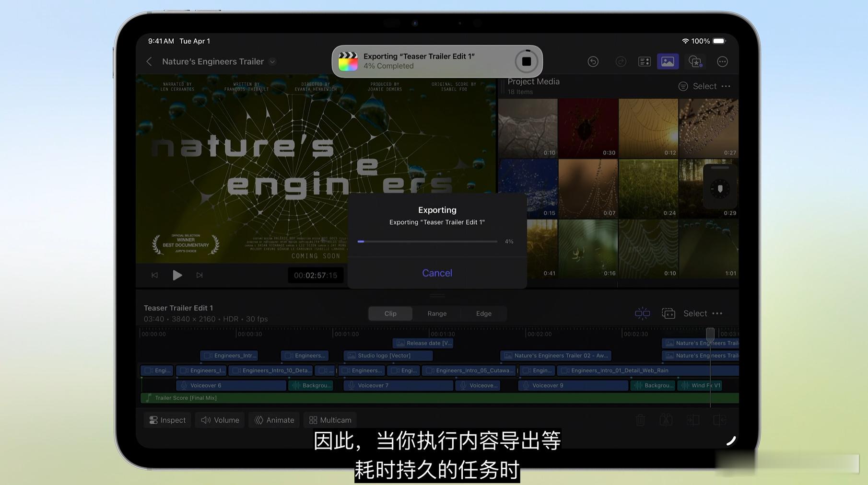The image size is (868, 485).
Task: Toggle the media browser photo icon
Action: pyautogui.click(x=668, y=61)
